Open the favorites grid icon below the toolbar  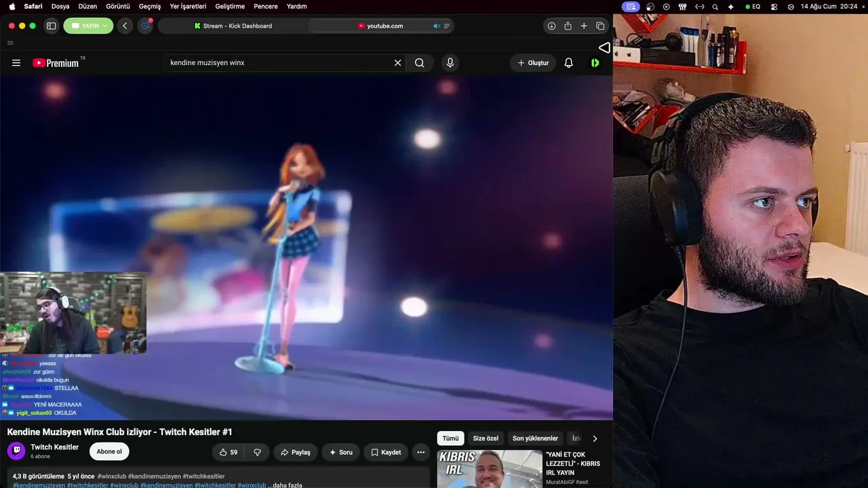tap(10, 43)
